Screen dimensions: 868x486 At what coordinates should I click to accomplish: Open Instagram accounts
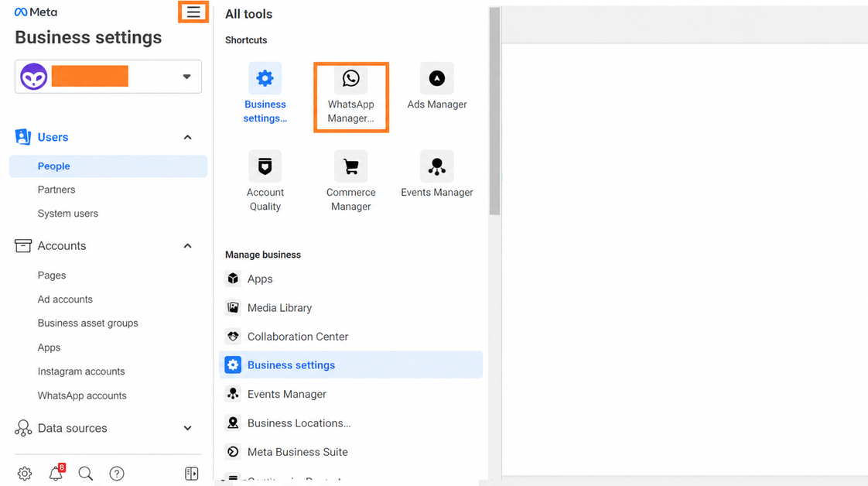pos(81,371)
